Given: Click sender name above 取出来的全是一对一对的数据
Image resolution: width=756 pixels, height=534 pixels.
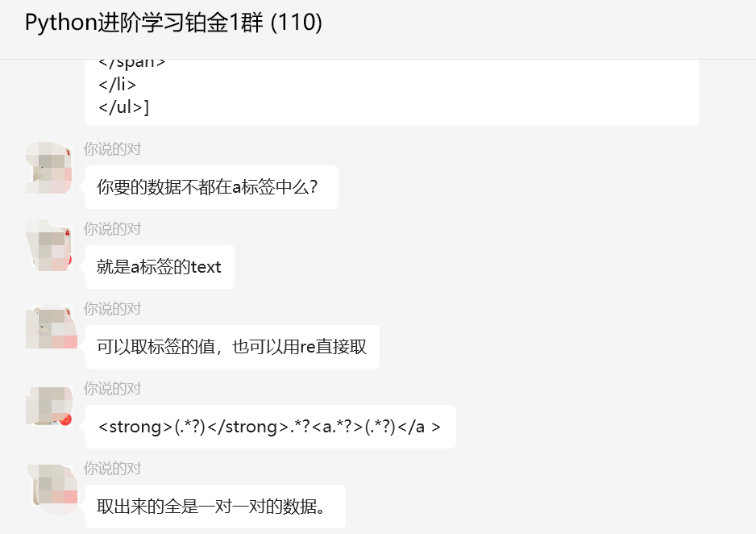Looking at the screenshot, I should [112, 469].
